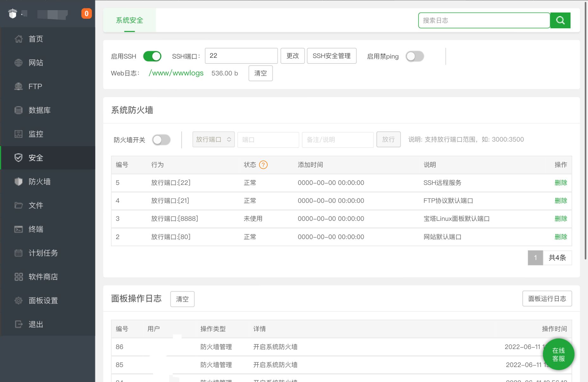Turn on the 防火墙开关 switch
Screen dimensions: 588x382
pyautogui.click(x=161, y=140)
